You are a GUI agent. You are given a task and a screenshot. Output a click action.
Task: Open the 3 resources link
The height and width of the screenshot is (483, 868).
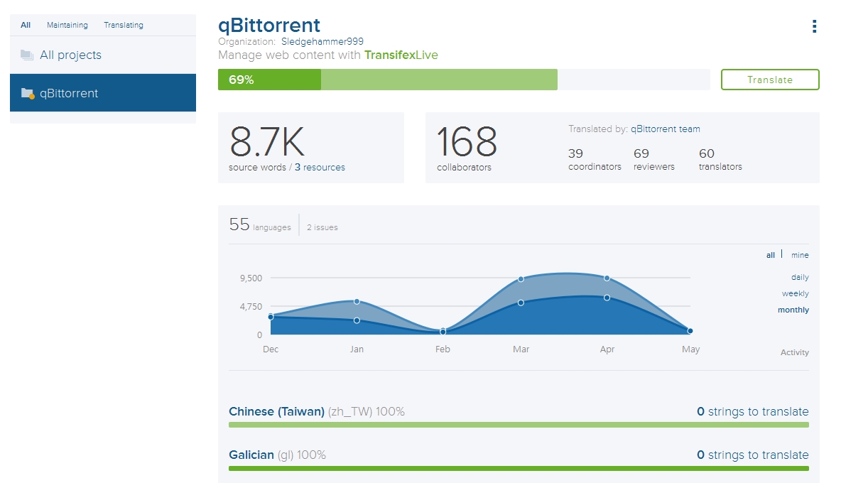pyautogui.click(x=320, y=168)
